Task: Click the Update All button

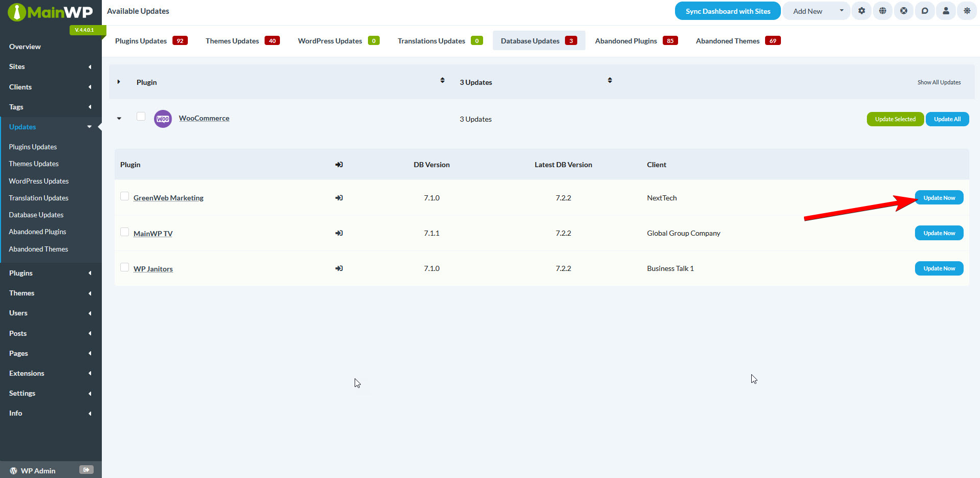Action: click(947, 119)
